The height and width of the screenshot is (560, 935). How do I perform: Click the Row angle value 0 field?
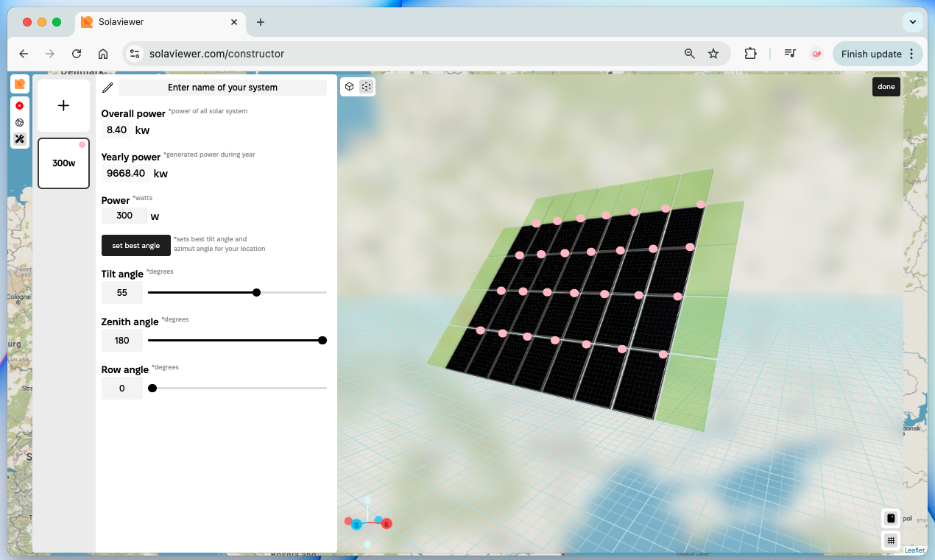pyautogui.click(x=122, y=389)
